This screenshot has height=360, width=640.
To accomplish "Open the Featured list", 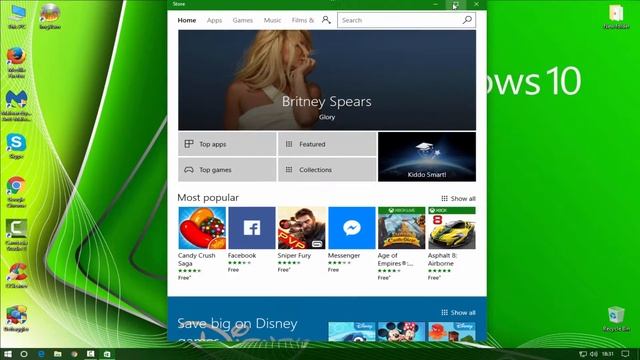I will pos(327,144).
